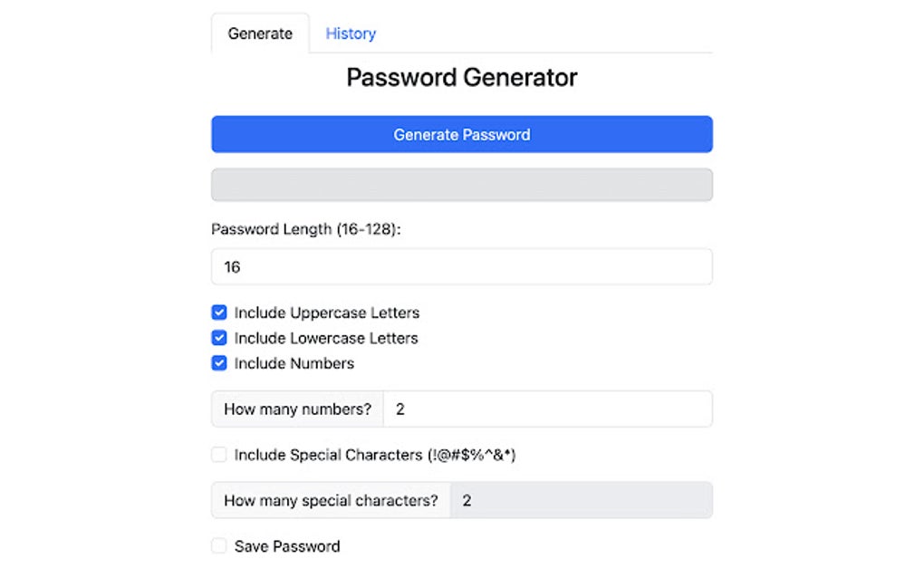This screenshot has height=578, width=924.
Task: Click the special characters count field
Action: [580, 499]
